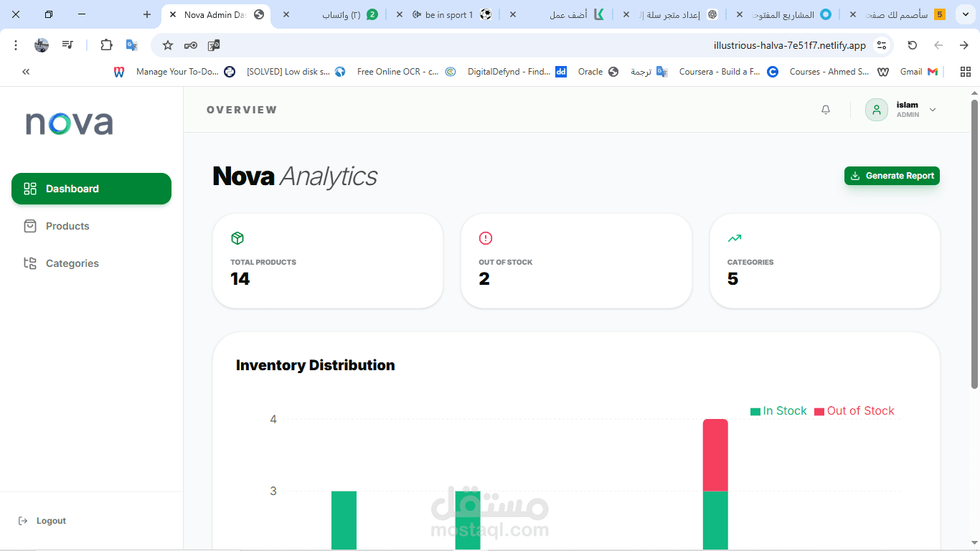Open the Chrome three-dot menu
The width and height of the screenshot is (980, 551).
coord(16,45)
